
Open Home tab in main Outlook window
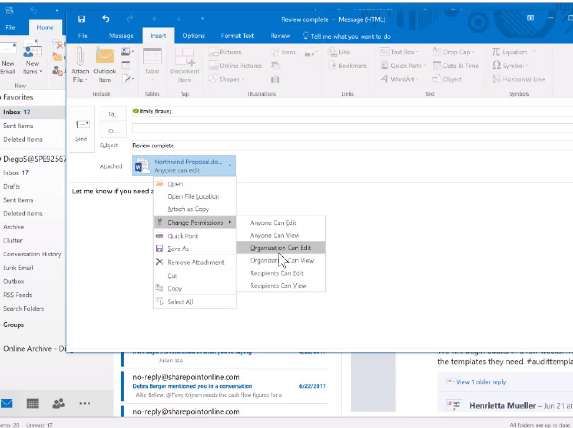click(45, 27)
